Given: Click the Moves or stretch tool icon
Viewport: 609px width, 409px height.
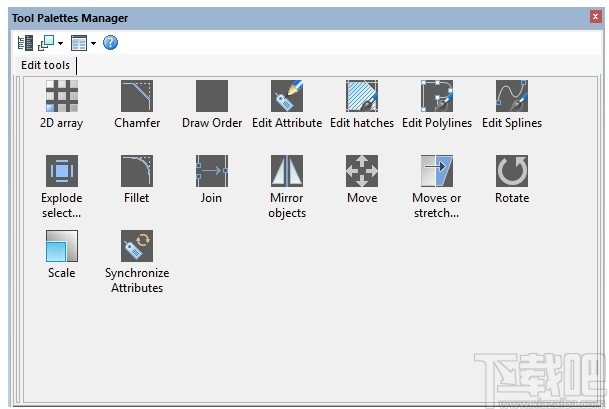Looking at the screenshot, I should pyautogui.click(x=437, y=171).
